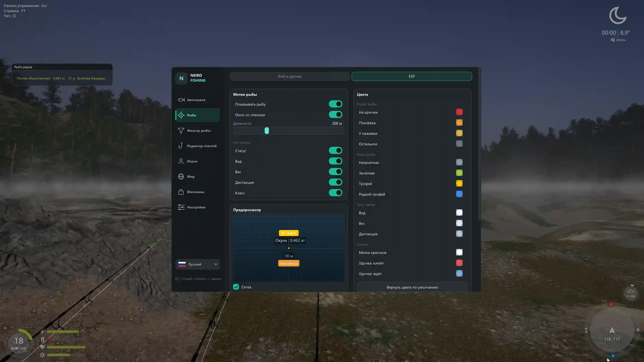This screenshot has height=362, width=644.
Task: Click the Рыба рядом window header
Action: [x=62, y=67]
